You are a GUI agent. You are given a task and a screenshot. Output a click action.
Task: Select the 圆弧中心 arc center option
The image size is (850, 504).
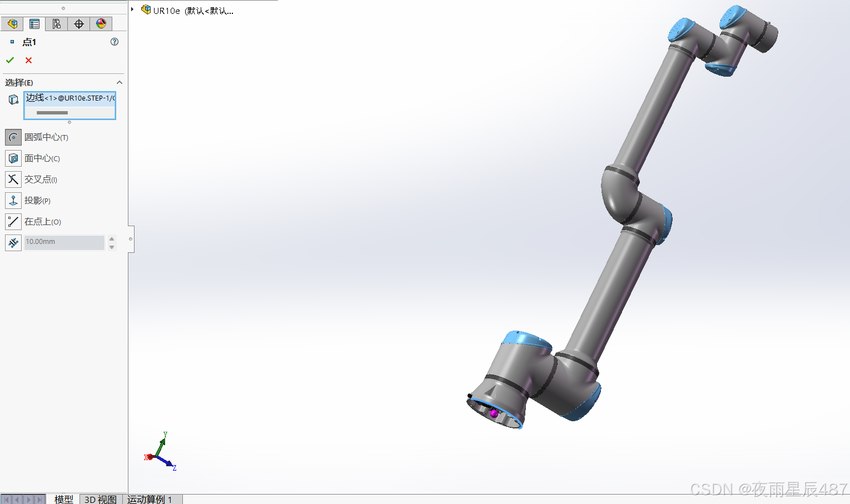tap(13, 137)
